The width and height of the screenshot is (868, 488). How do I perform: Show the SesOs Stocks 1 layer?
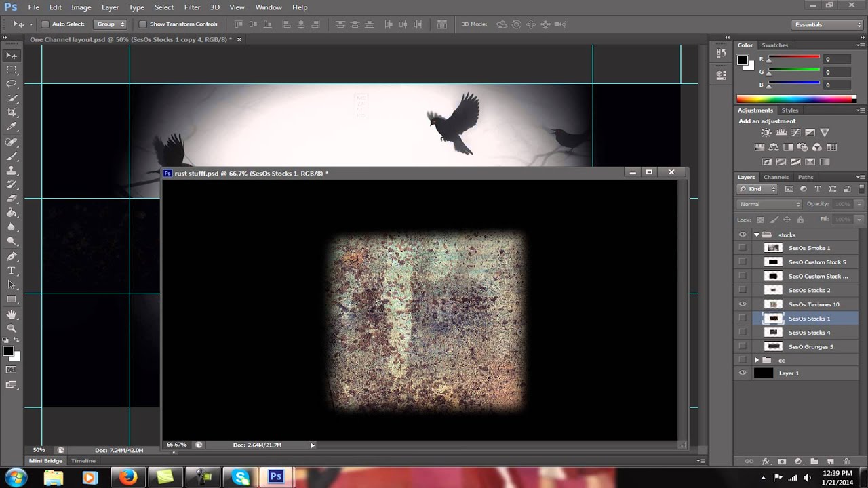coord(743,319)
